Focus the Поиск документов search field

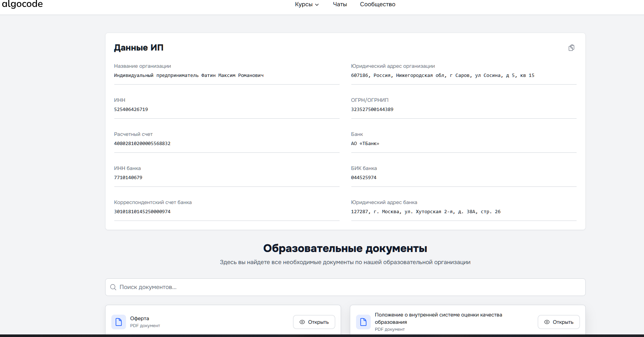[x=345, y=287]
